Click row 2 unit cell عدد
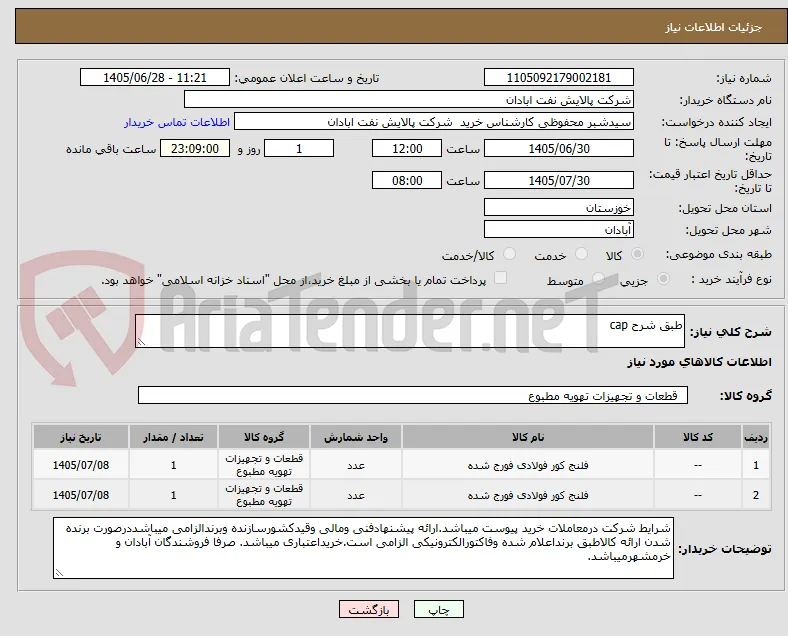The height and width of the screenshot is (636, 788). tap(356, 495)
